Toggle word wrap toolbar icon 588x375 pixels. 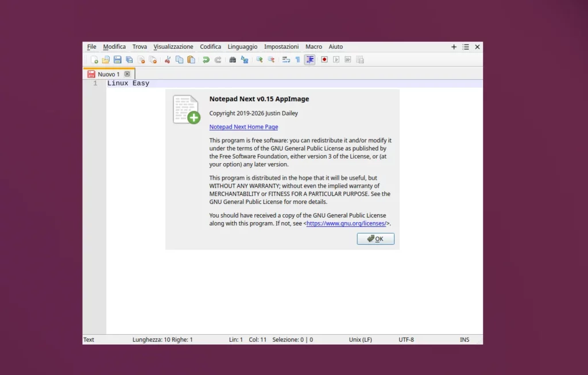(x=286, y=60)
